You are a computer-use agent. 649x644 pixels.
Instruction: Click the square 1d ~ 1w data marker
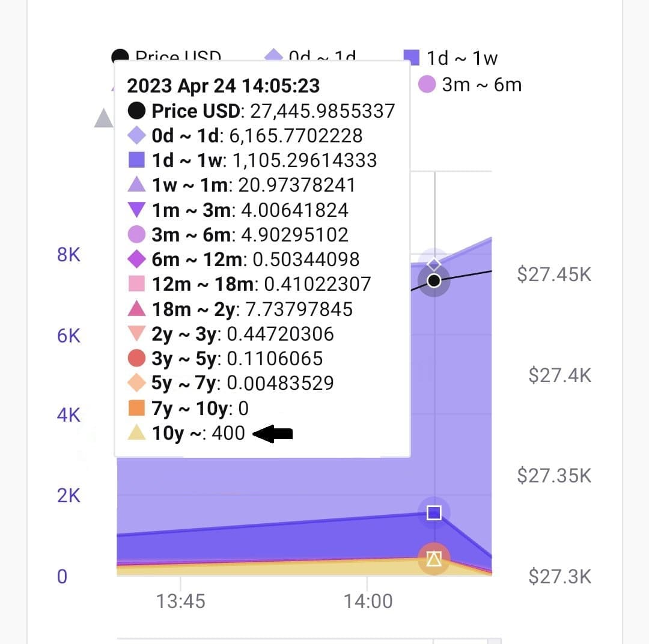[434, 513]
